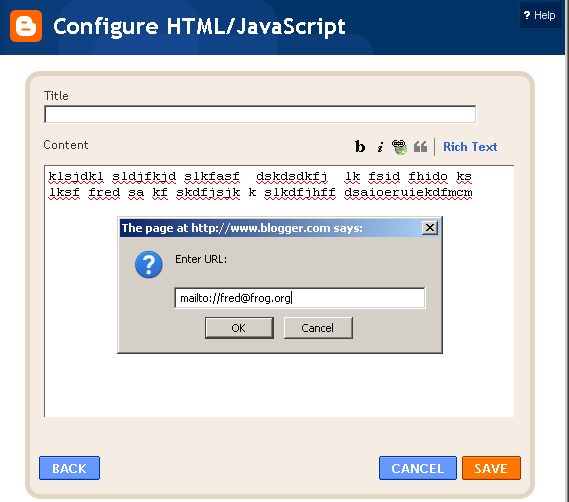Cancel the Enter URL dialog

tap(318, 328)
